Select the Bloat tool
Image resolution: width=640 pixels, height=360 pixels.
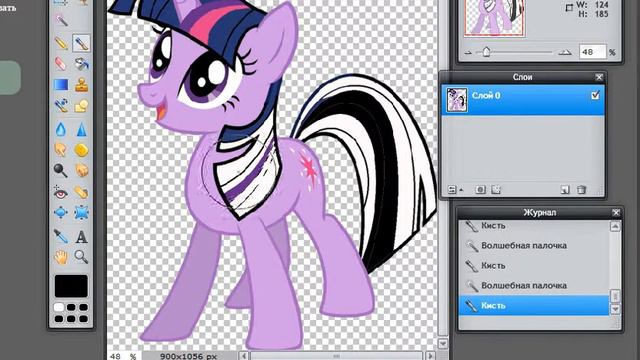click(x=61, y=212)
